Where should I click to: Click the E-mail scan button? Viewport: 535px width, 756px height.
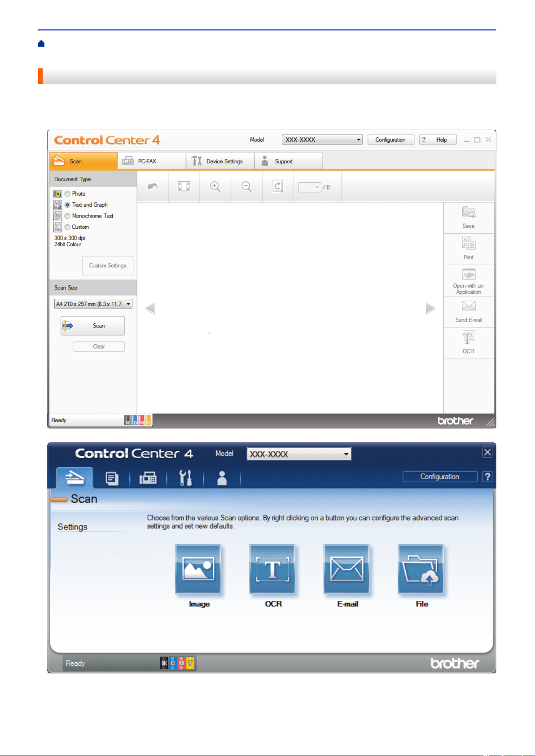(346, 569)
